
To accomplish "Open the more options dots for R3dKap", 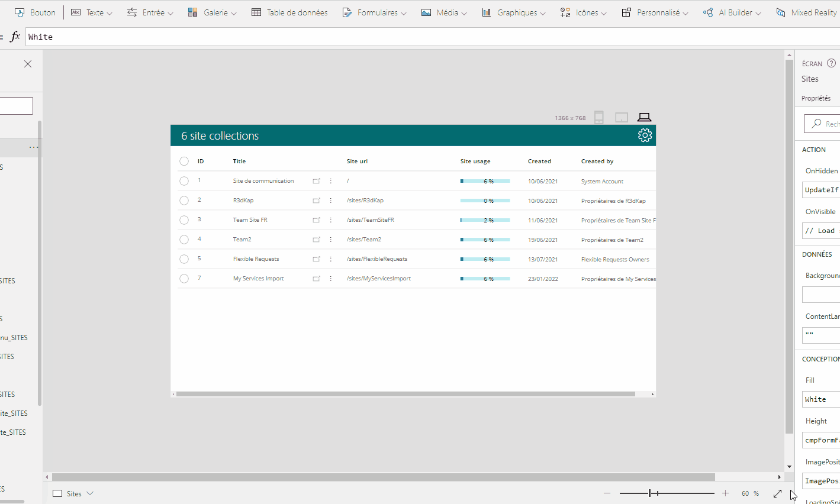I will (x=331, y=201).
